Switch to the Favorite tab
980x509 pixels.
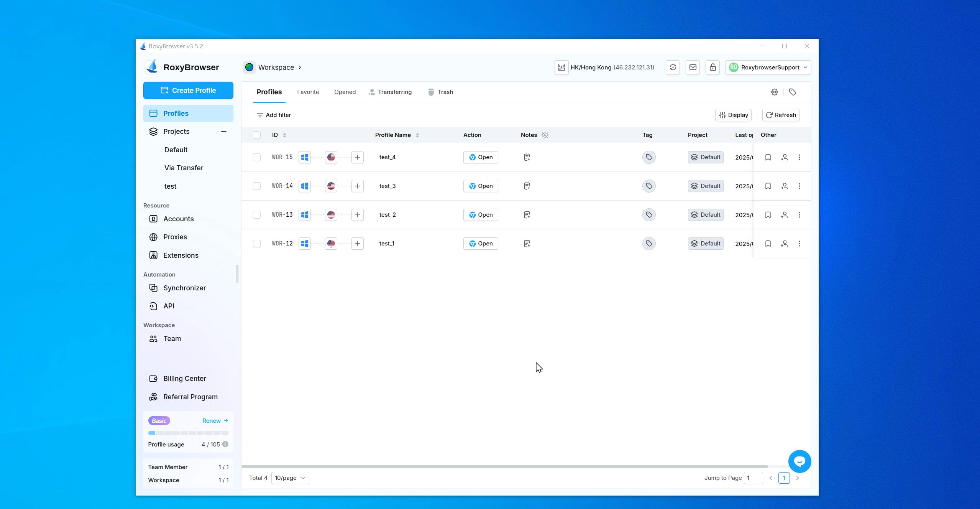(x=308, y=92)
